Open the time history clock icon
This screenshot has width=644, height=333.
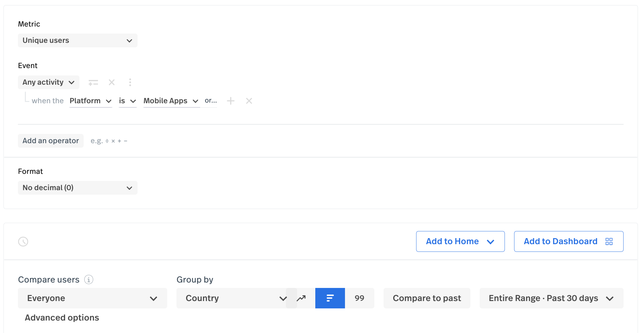pos(23,241)
